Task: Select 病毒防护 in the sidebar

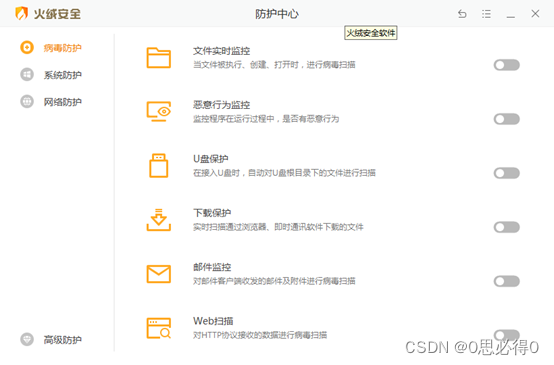Action: click(63, 48)
